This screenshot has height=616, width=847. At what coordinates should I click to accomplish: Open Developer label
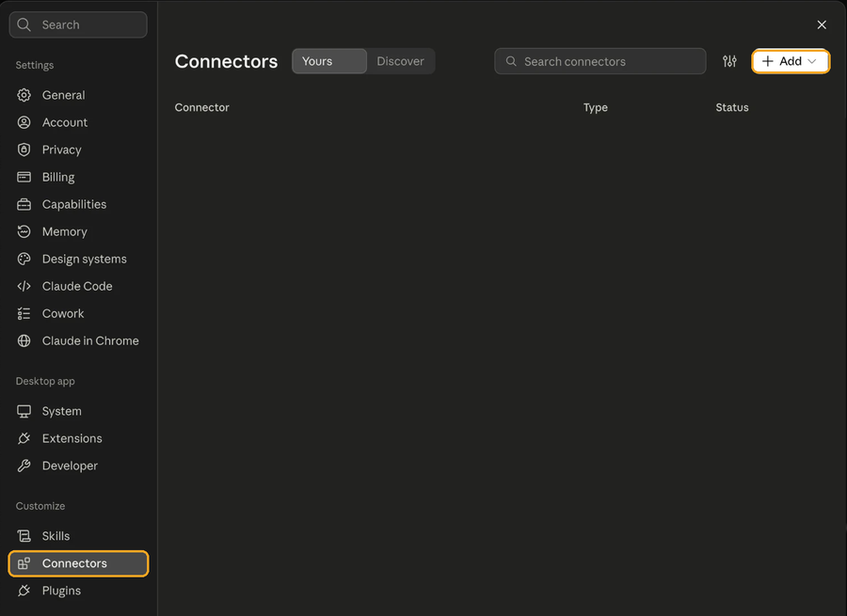pyautogui.click(x=71, y=466)
